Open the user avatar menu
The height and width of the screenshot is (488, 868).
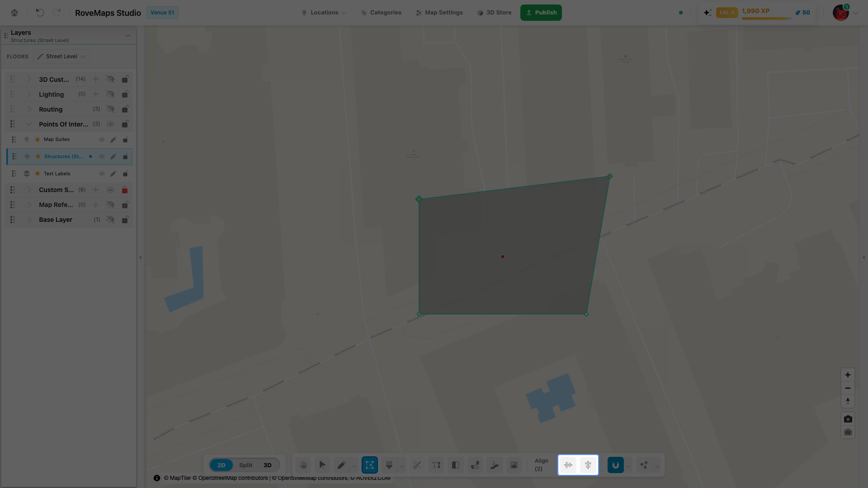841,13
